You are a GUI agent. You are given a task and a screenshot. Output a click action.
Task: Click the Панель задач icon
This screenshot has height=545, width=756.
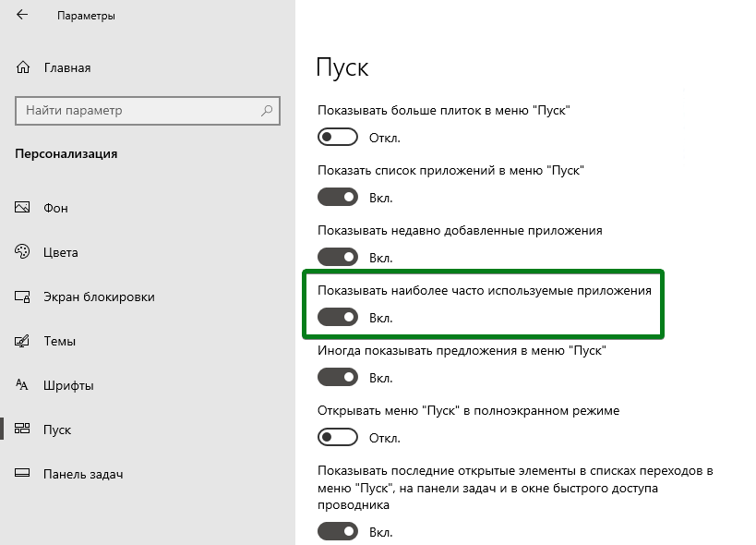[22, 473]
